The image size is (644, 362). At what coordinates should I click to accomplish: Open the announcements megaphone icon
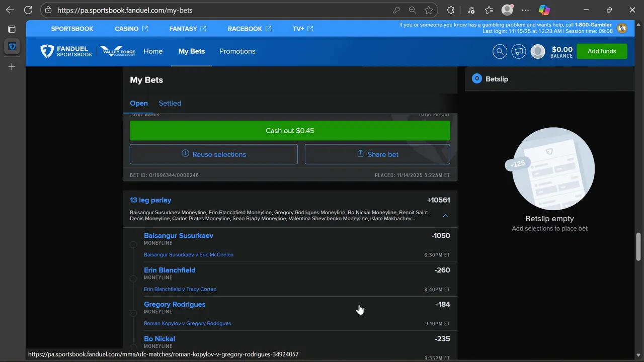519,51
